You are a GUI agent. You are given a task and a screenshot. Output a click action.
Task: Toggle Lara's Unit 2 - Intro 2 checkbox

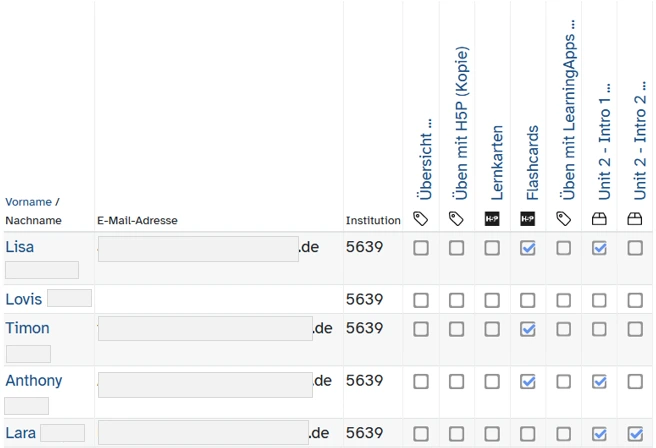(x=635, y=434)
